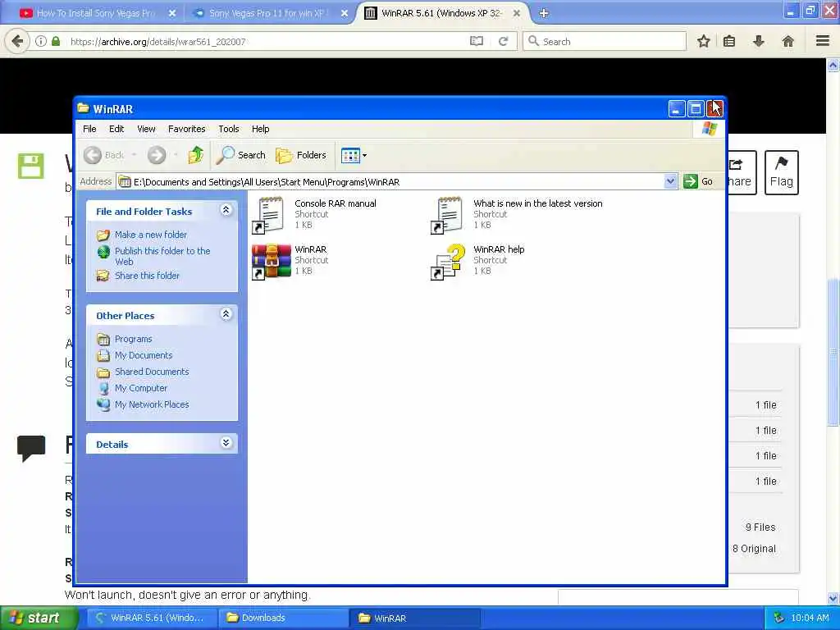The image size is (840, 630).
Task: Click the browser Search box
Action: [605, 41]
